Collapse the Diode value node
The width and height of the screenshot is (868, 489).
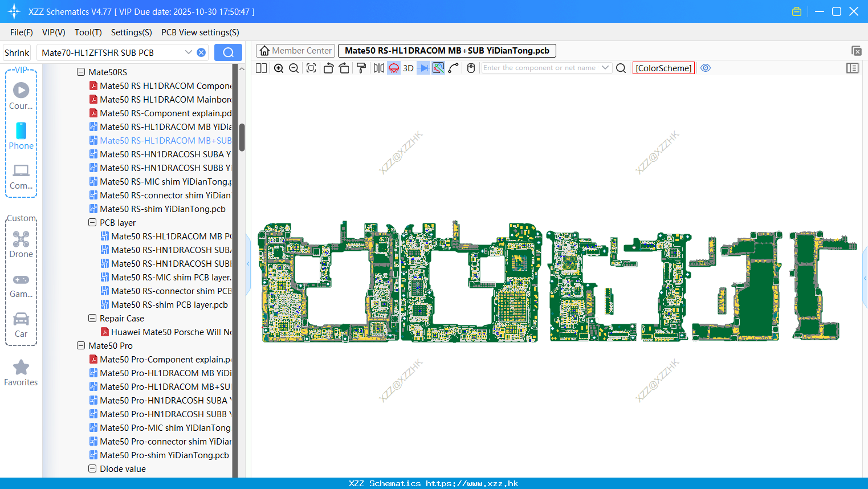pyautogui.click(x=92, y=469)
